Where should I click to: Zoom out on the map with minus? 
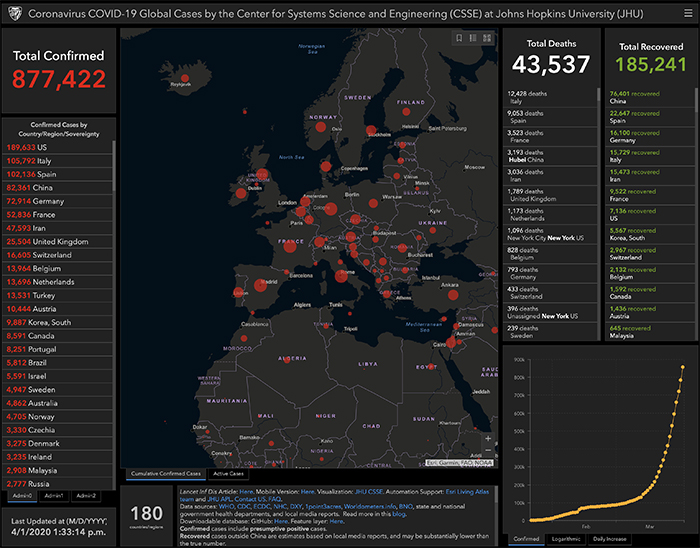pyautogui.click(x=488, y=452)
